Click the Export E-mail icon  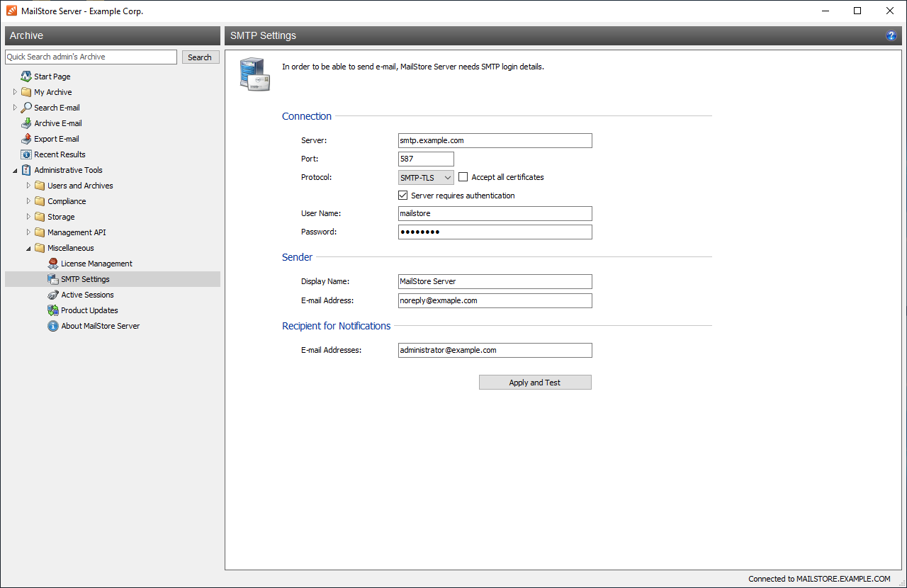26,139
